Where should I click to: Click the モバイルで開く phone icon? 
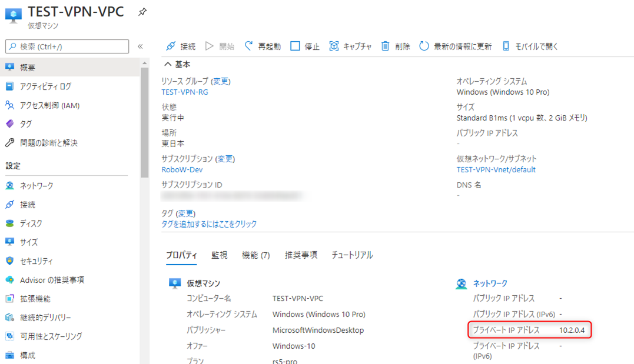tap(506, 46)
